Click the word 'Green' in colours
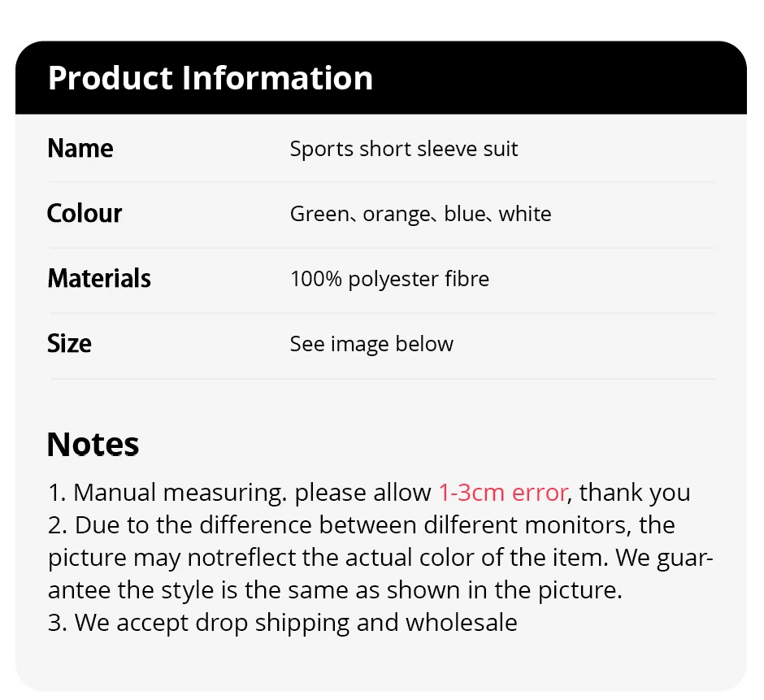This screenshot has width=764, height=700. [x=318, y=215]
